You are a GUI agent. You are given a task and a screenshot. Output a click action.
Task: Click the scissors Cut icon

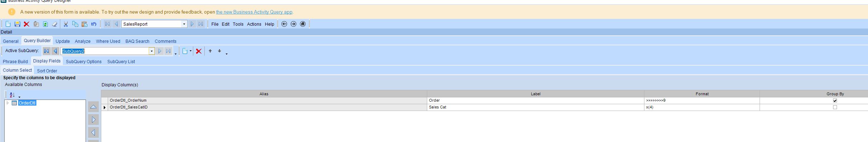pos(66,24)
